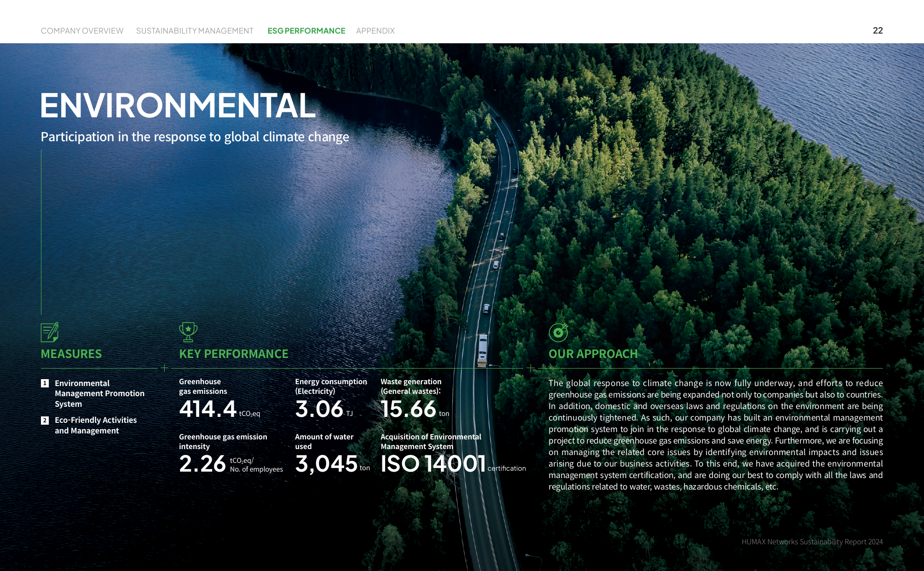Click the MEASURES heading
The image size is (924, 571).
tap(71, 354)
